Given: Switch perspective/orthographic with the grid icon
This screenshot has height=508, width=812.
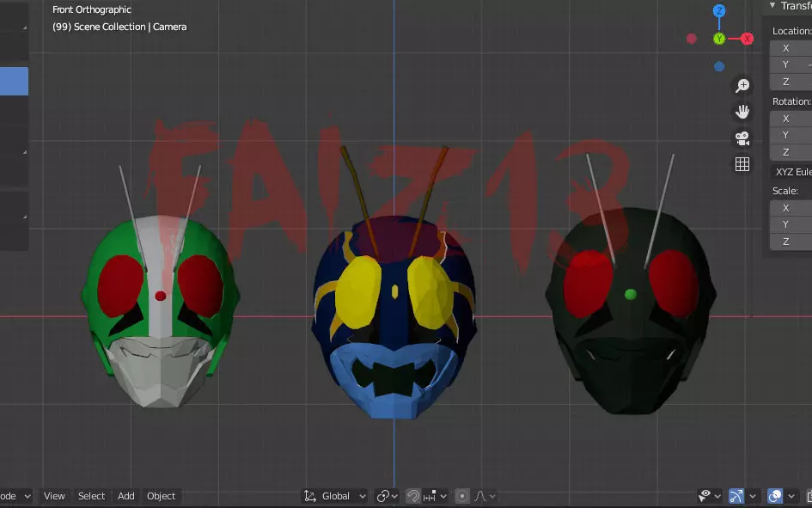Looking at the screenshot, I should (x=742, y=164).
